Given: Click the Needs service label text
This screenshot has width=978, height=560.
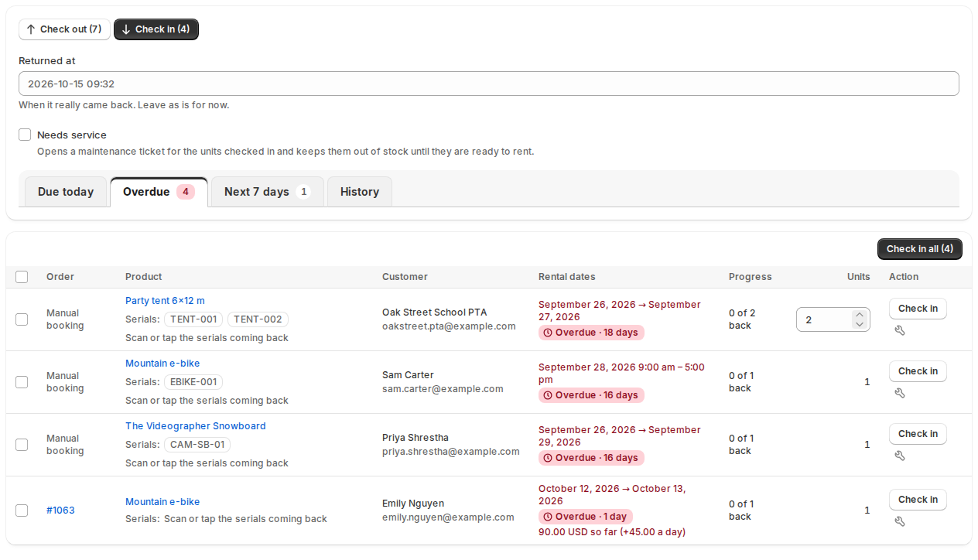Looking at the screenshot, I should pyautogui.click(x=72, y=135).
